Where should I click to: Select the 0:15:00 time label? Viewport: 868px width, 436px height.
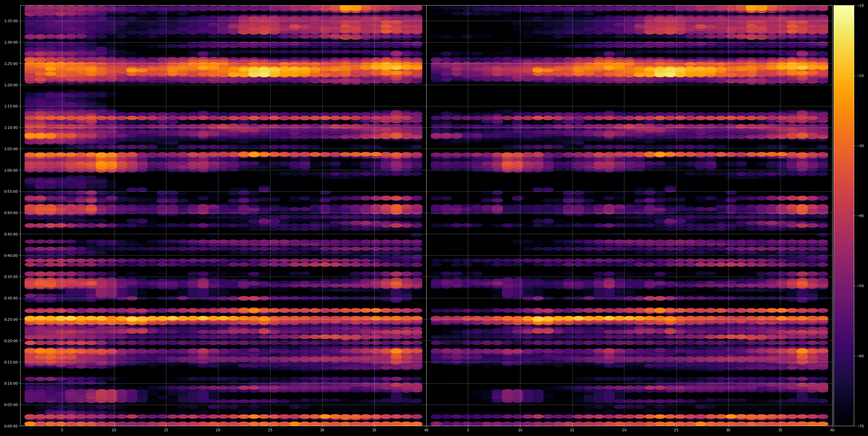(11, 362)
